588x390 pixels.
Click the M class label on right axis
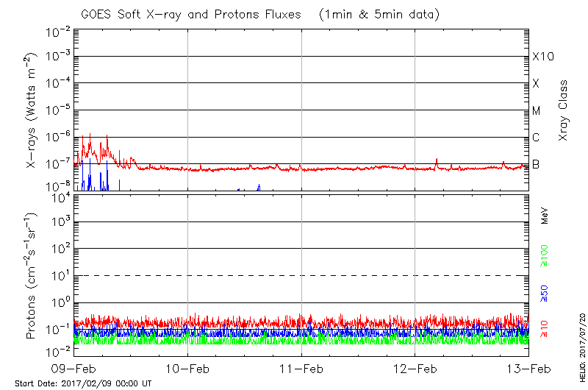pos(537,111)
